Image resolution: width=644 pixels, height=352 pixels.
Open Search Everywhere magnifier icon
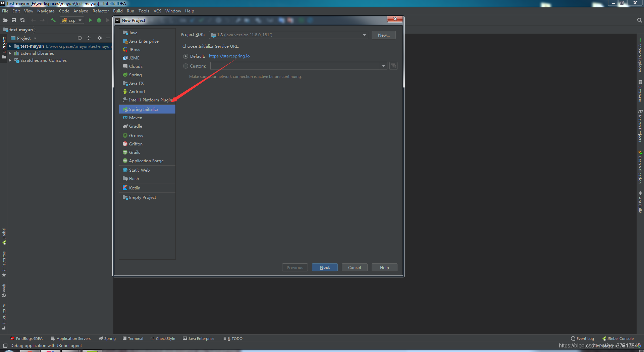point(639,20)
